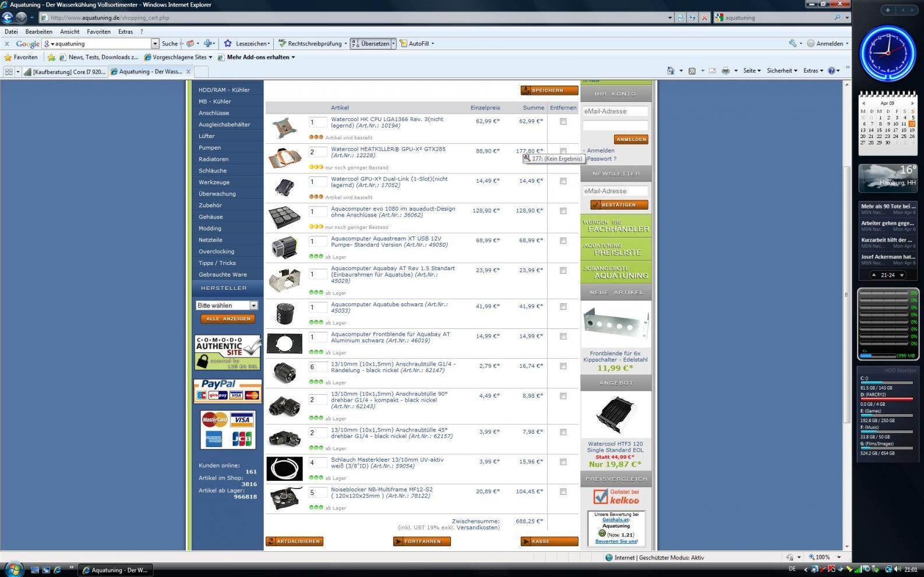The width and height of the screenshot is (924, 577).
Task: Print the page with the printer icon
Action: point(725,70)
